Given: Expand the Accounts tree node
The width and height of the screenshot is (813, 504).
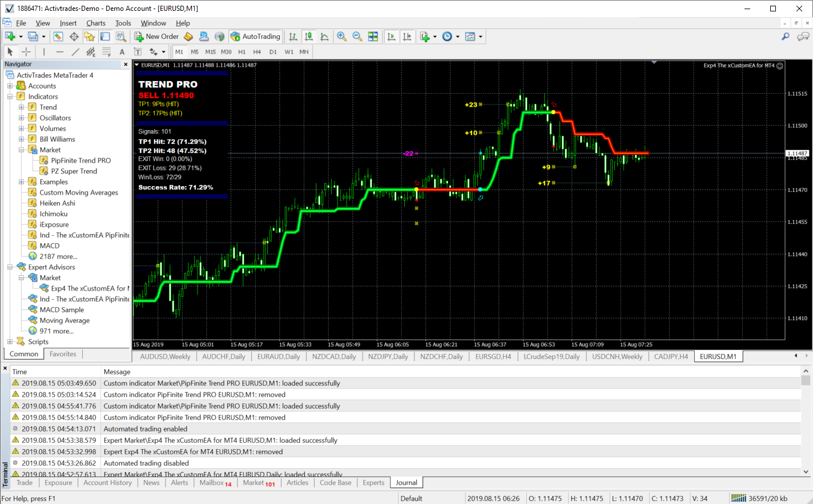Looking at the screenshot, I should click(10, 86).
